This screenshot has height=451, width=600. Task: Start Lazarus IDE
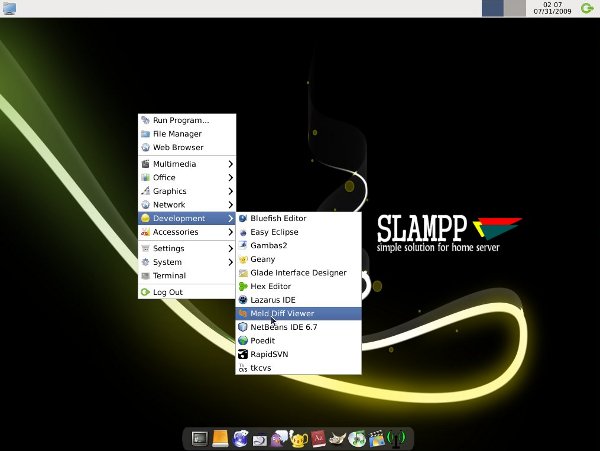point(298,300)
